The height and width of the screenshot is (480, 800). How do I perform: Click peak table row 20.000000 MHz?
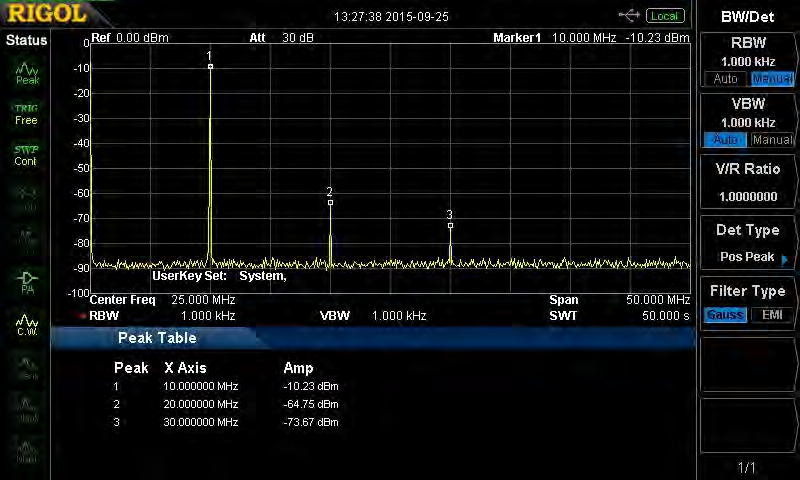click(226, 404)
